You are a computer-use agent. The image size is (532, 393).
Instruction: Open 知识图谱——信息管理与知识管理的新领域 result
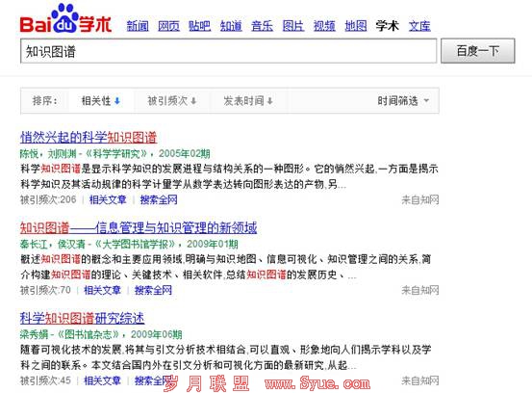(139, 227)
